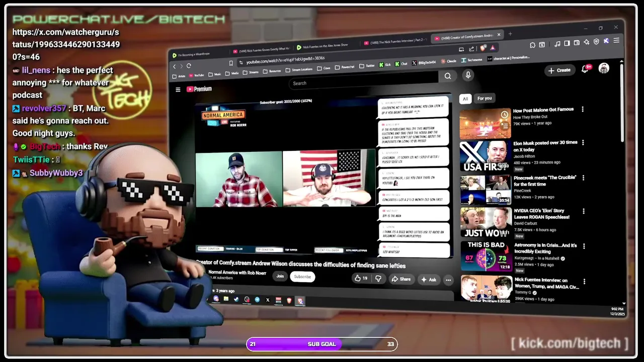Image resolution: width=644 pixels, height=362 pixels.
Task: Open the Music bookmarks folder
Action: 214,74
